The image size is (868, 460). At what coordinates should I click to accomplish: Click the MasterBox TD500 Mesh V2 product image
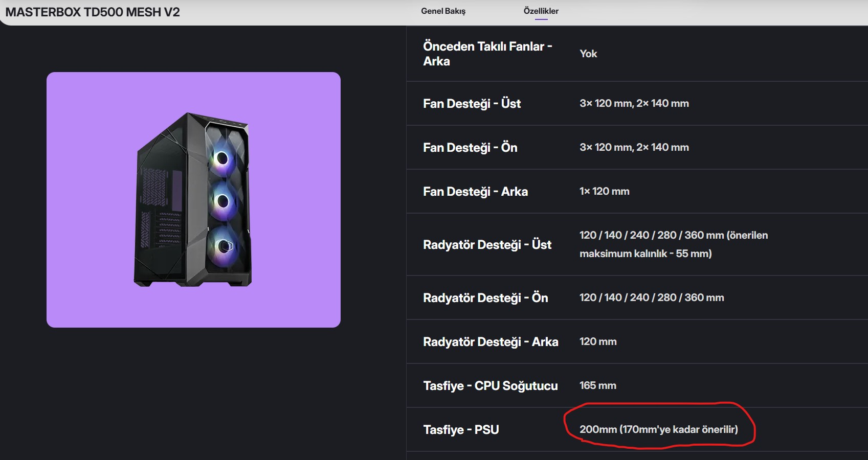pos(193,200)
